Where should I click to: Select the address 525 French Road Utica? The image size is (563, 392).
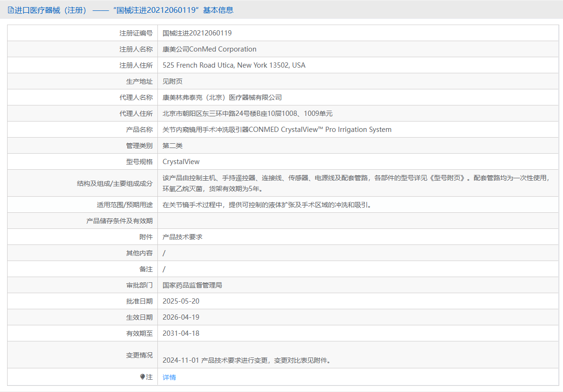[234, 65]
